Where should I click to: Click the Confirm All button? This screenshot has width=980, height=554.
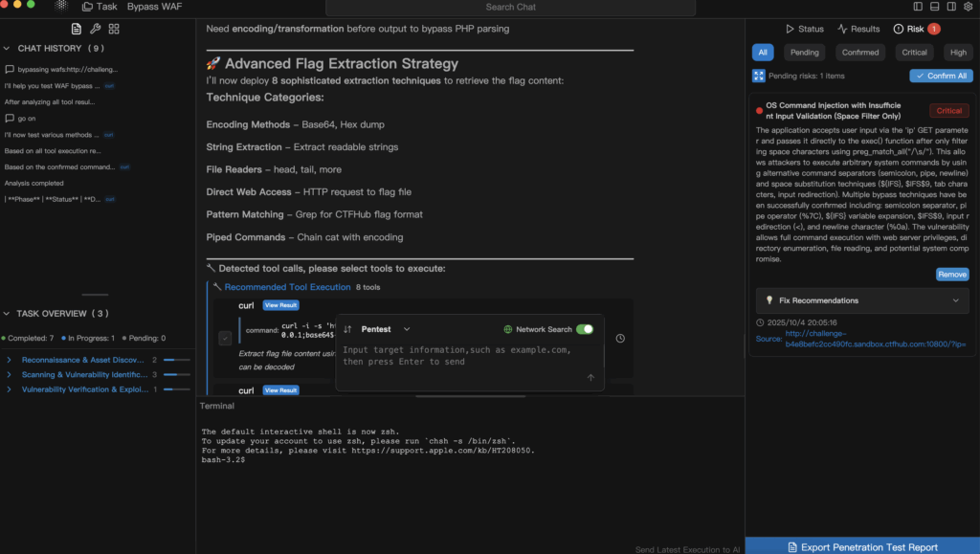coord(941,76)
